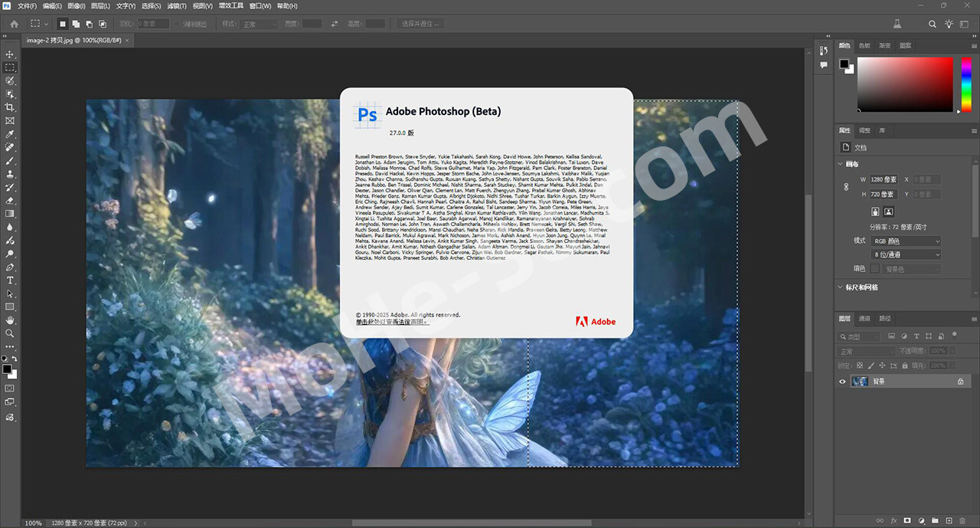This screenshot has width=980, height=528.
Task: Open the 模式 RGB 颜色 dropdown
Action: click(906, 241)
